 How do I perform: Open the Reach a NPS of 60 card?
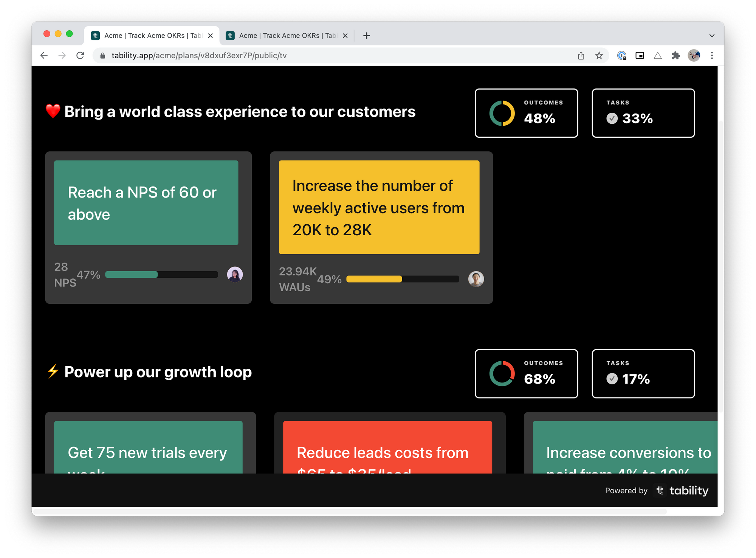146,203
